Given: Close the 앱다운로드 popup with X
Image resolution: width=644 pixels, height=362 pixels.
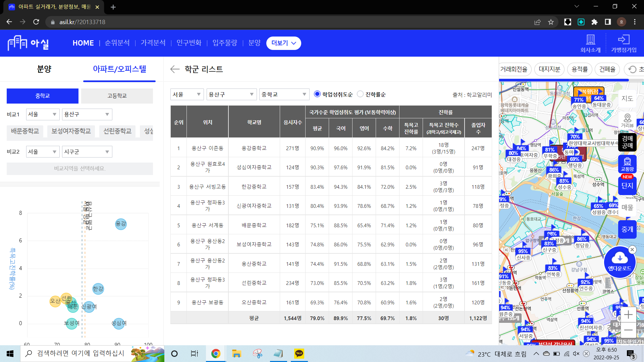Looking at the screenshot, I should (x=632, y=249).
